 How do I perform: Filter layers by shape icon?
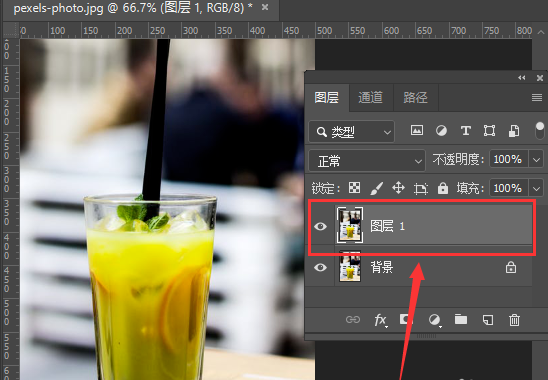(x=489, y=131)
